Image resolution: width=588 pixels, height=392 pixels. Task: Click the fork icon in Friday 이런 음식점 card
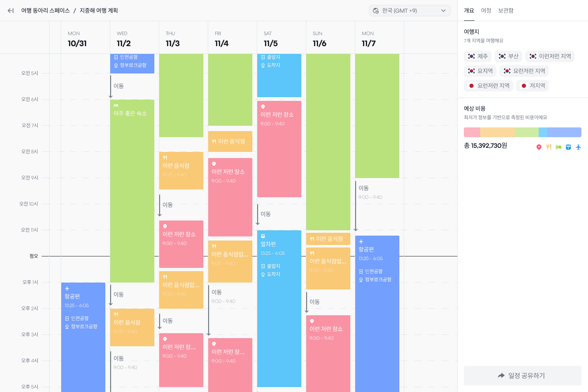click(214, 141)
